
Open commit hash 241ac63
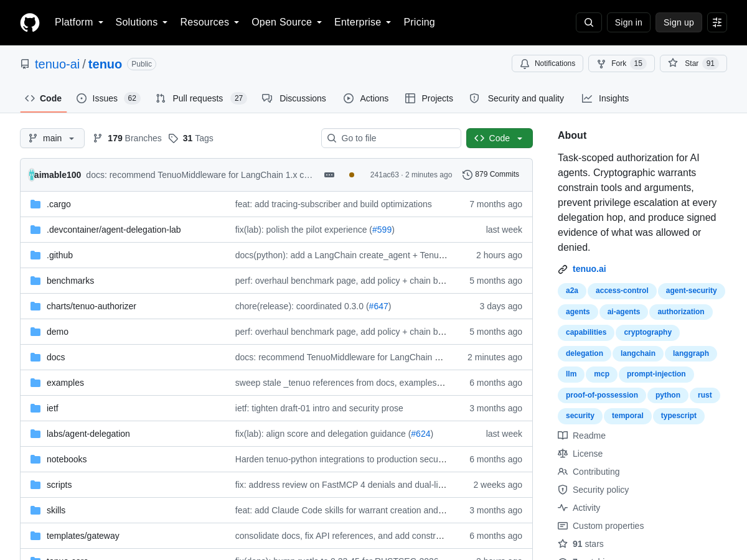(x=385, y=175)
